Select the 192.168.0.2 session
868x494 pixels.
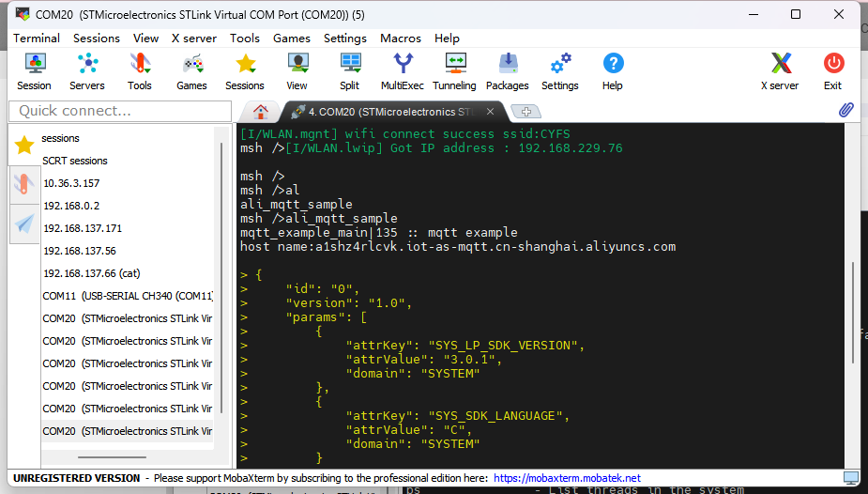pyautogui.click(x=71, y=206)
